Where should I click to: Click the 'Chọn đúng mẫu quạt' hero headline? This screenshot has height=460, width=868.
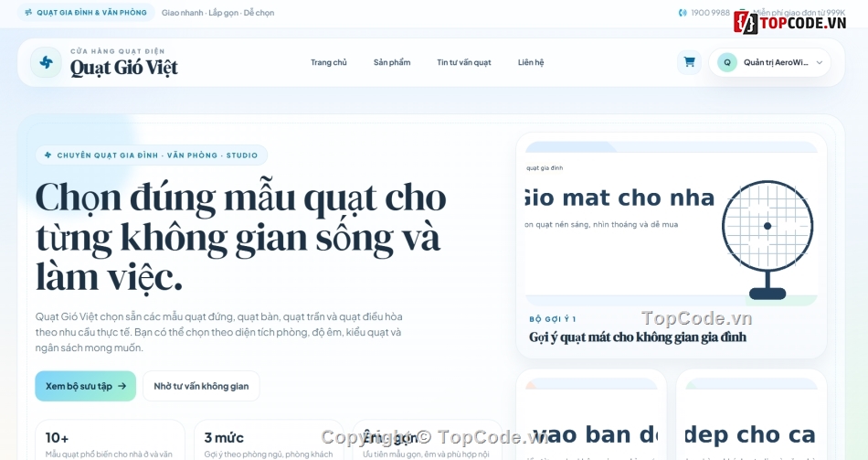coord(241,237)
